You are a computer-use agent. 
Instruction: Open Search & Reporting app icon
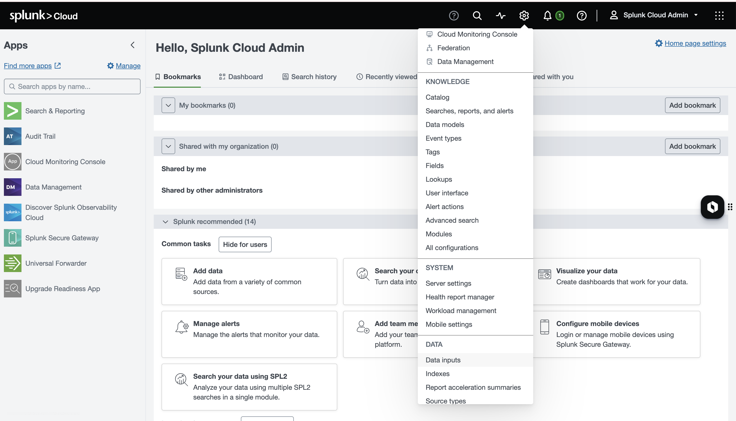13,111
